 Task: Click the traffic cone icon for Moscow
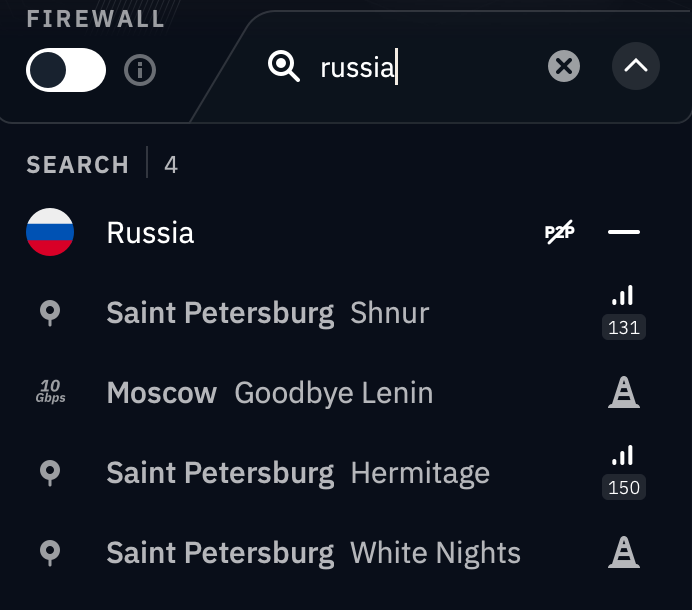[x=624, y=393]
